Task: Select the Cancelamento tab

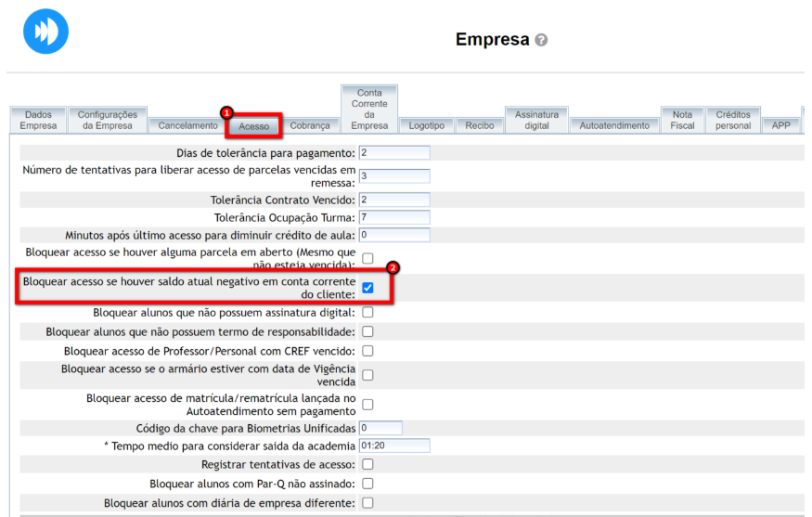Action: [x=187, y=125]
